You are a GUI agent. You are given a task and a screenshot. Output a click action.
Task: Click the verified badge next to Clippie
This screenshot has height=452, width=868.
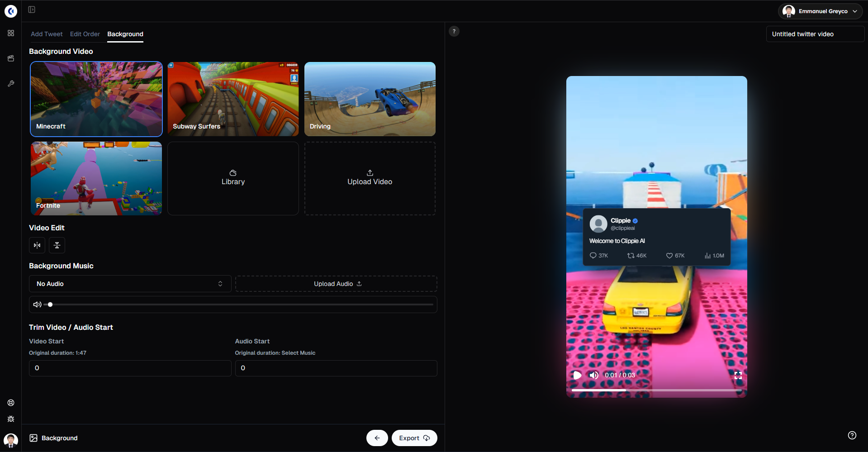(x=635, y=221)
